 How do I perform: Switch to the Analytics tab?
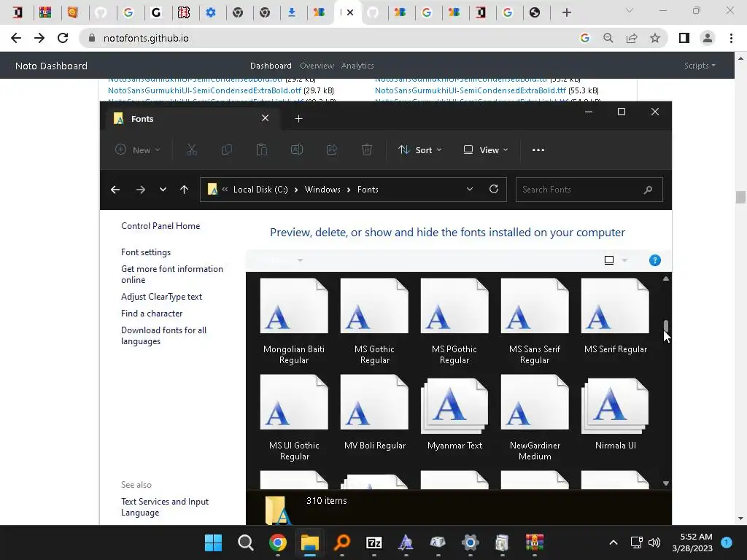tap(357, 66)
